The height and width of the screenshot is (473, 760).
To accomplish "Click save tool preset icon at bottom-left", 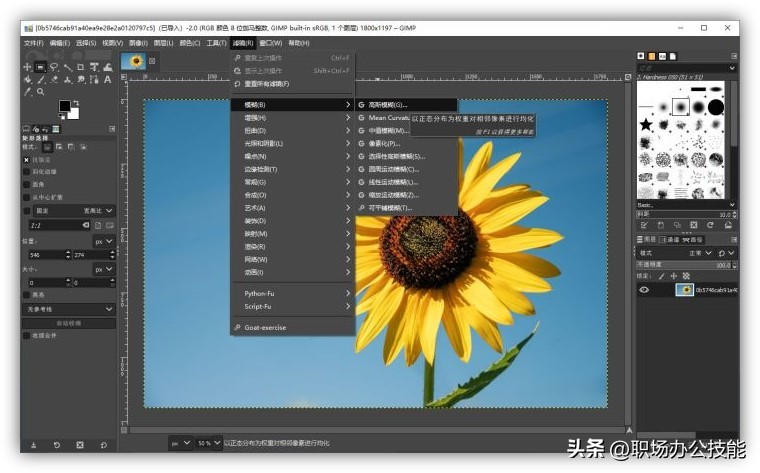I will [x=33, y=444].
